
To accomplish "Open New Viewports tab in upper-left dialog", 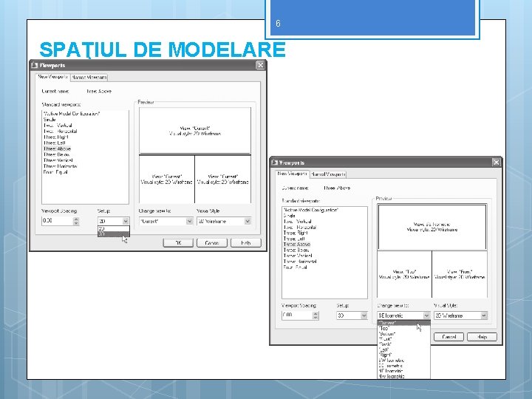I will [x=52, y=77].
